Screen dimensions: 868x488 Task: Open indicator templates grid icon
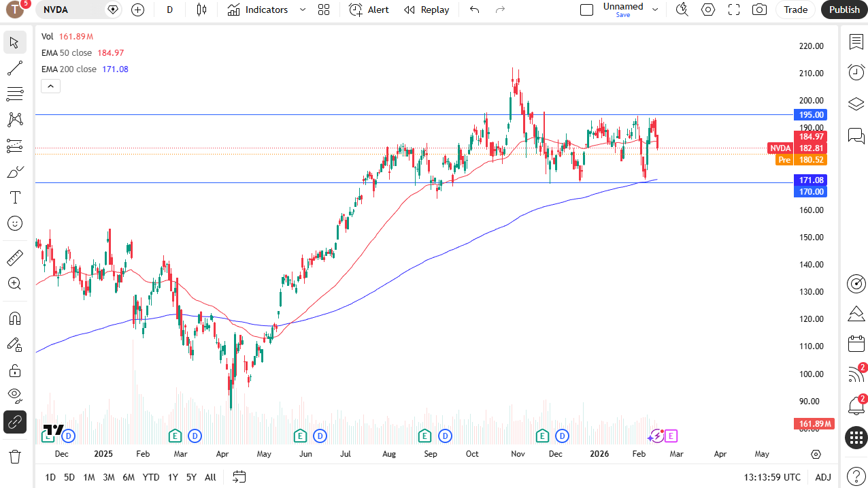pos(324,10)
